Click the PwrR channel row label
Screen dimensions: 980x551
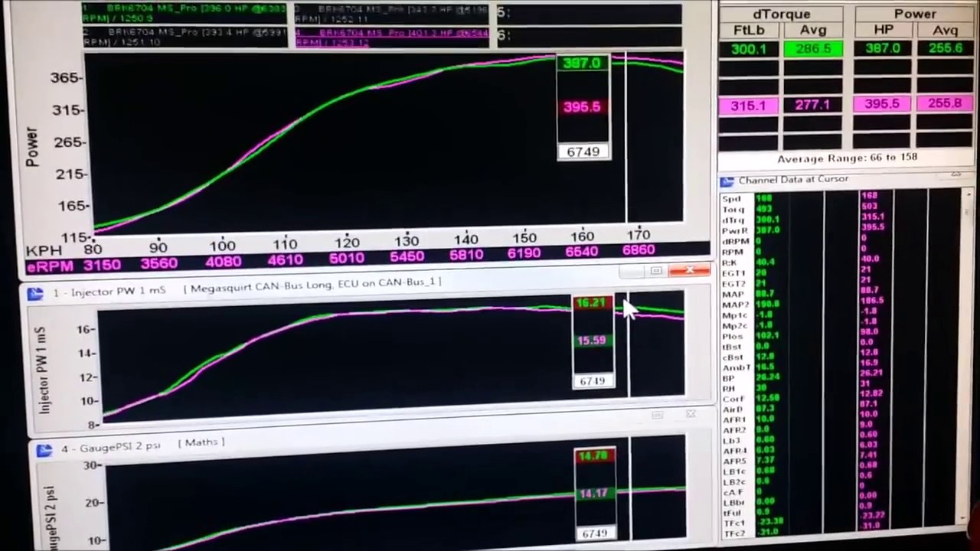pyautogui.click(x=733, y=230)
